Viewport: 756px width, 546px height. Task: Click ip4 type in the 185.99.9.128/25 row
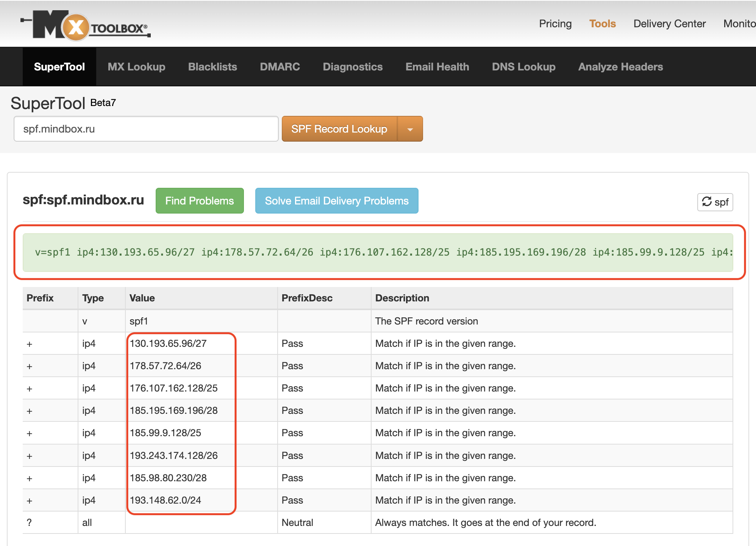point(89,433)
